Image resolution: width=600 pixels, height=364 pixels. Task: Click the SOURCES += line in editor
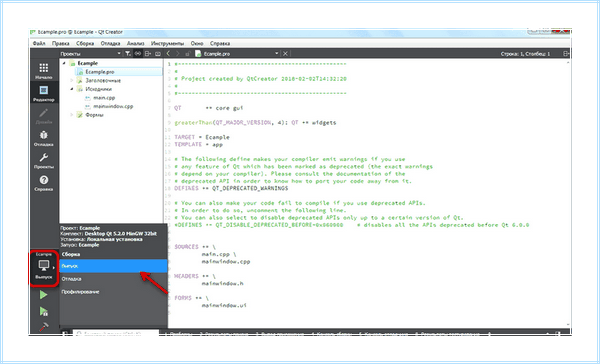(195, 247)
